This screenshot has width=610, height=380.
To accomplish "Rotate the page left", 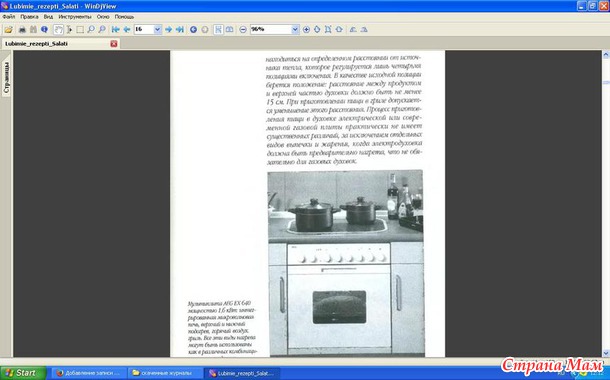I will pos(353,29).
